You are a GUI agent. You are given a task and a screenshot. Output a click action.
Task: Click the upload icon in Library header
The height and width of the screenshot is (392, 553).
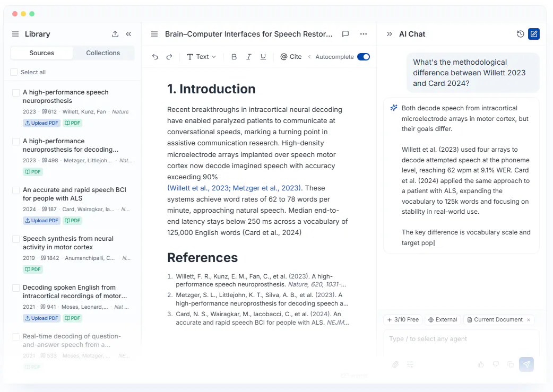(115, 34)
